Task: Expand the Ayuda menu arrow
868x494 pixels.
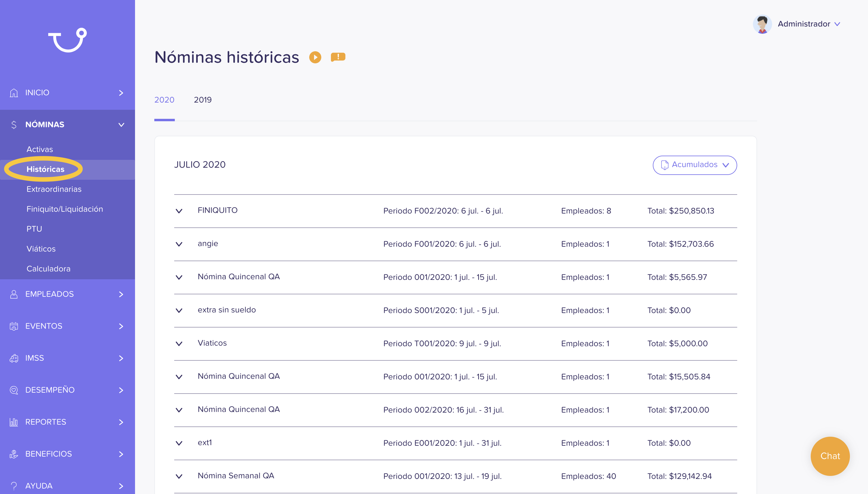Action: [121, 486]
